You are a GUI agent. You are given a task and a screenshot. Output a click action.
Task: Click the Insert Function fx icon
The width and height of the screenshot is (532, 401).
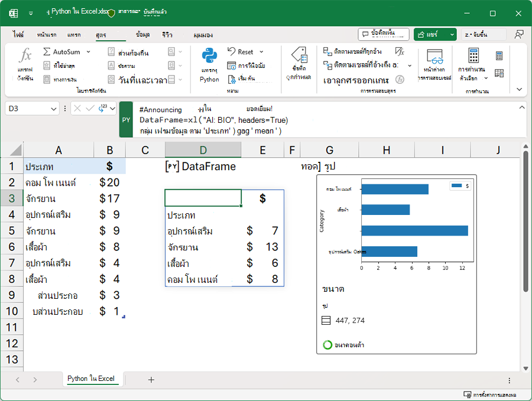tap(26, 56)
